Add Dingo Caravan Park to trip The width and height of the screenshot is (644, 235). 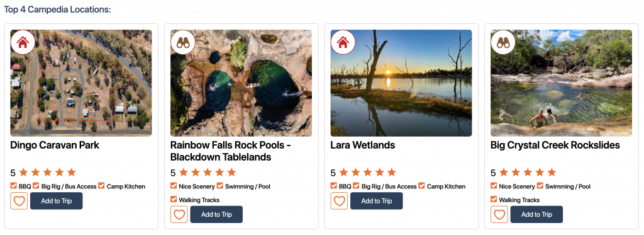tap(56, 201)
